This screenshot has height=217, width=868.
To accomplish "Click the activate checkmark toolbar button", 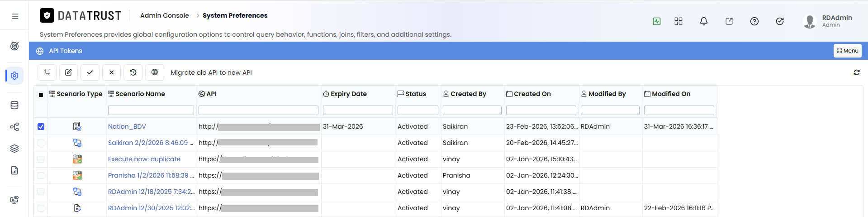I will pyautogui.click(x=90, y=72).
